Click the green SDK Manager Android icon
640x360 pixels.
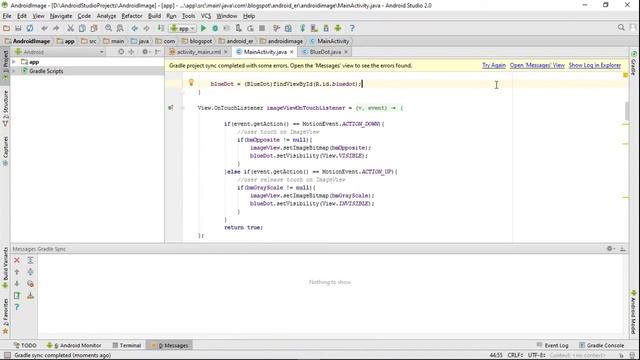pyautogui.click(x=338, y=28)
